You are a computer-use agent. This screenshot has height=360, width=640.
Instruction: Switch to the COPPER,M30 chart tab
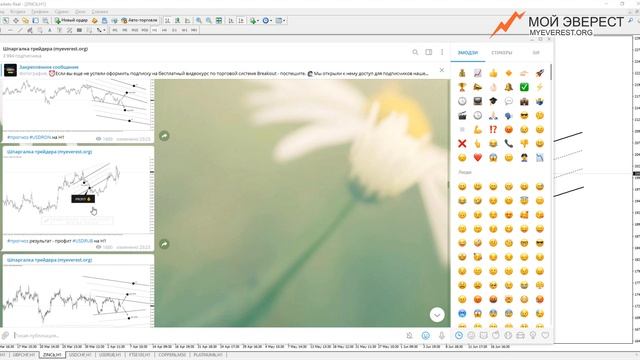tap(172, 355)
